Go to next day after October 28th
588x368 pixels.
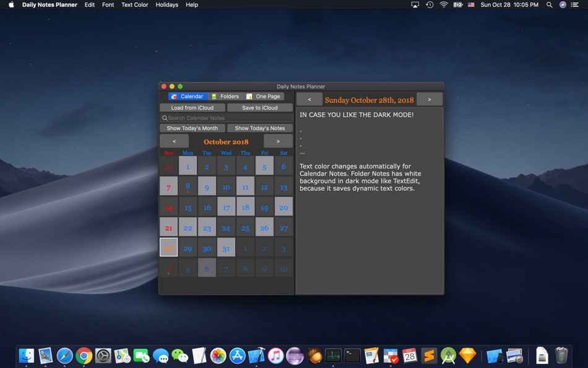point(429,100)
